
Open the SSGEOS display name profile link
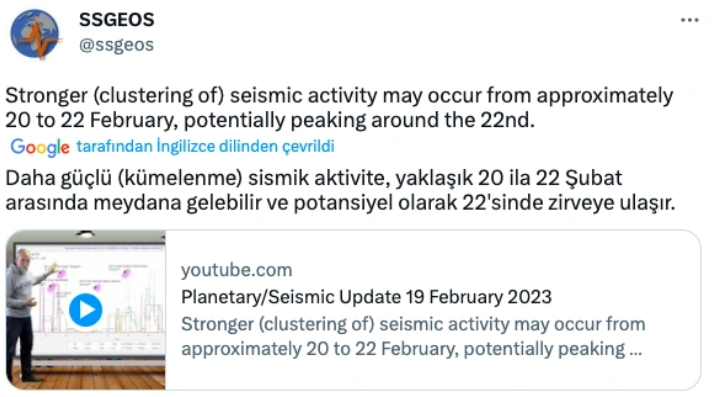coord(117,20)
